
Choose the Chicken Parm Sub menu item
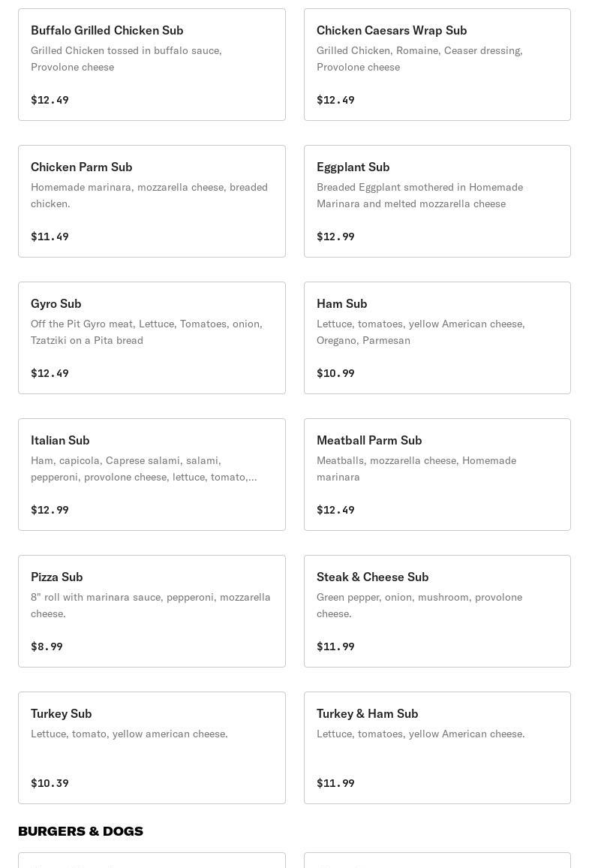152,201
